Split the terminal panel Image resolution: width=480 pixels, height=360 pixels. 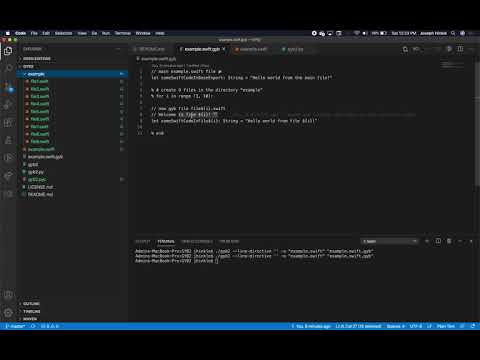[438, 241]
